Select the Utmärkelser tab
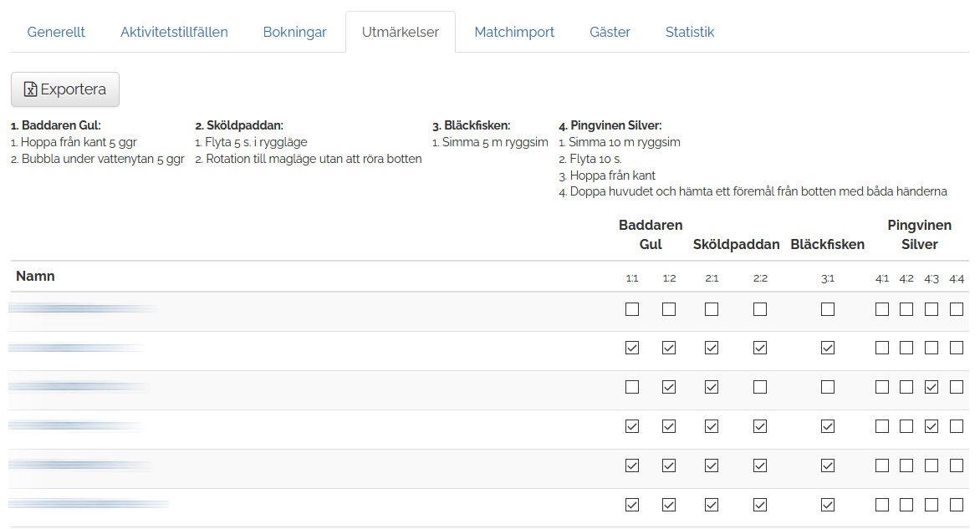The width and height of the screenshot is (980, 529). 400,32
